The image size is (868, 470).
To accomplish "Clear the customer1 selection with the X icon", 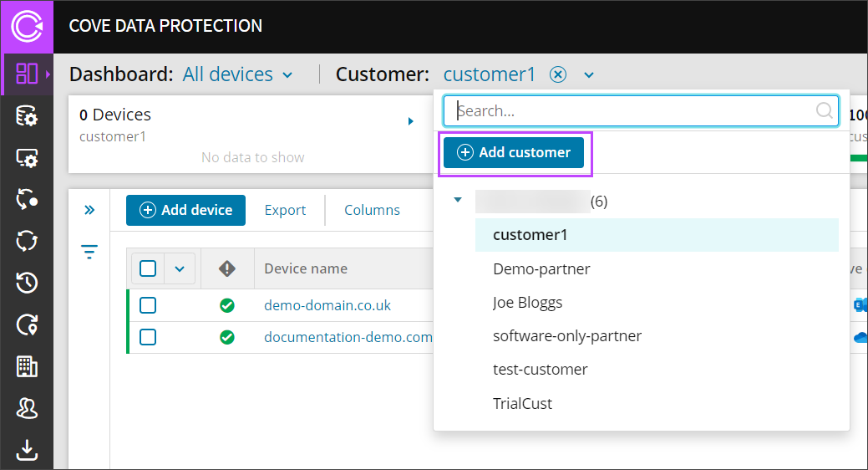I will click(x=558, y=74).
